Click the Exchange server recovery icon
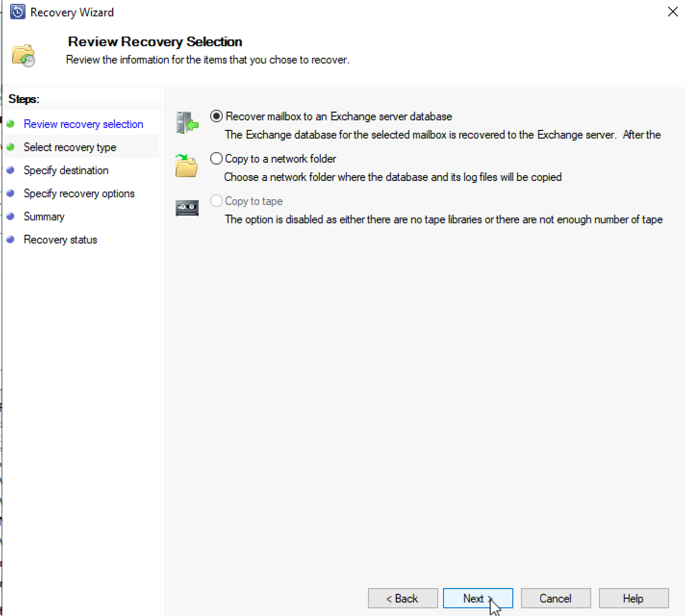 pyautogui.click(x=187, y=123)
